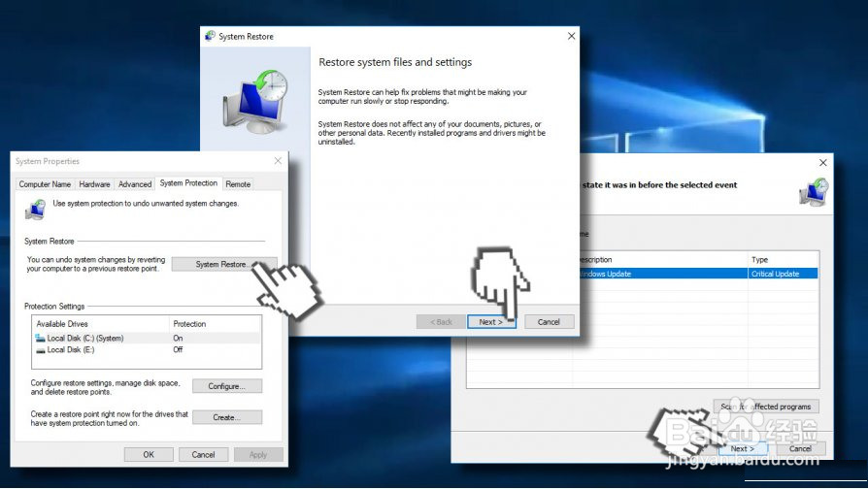Select the Local Disk (C:) (System) label
The height and width of the screenshot is (489, 868).
pyautogui.click(x=85, y=338)
